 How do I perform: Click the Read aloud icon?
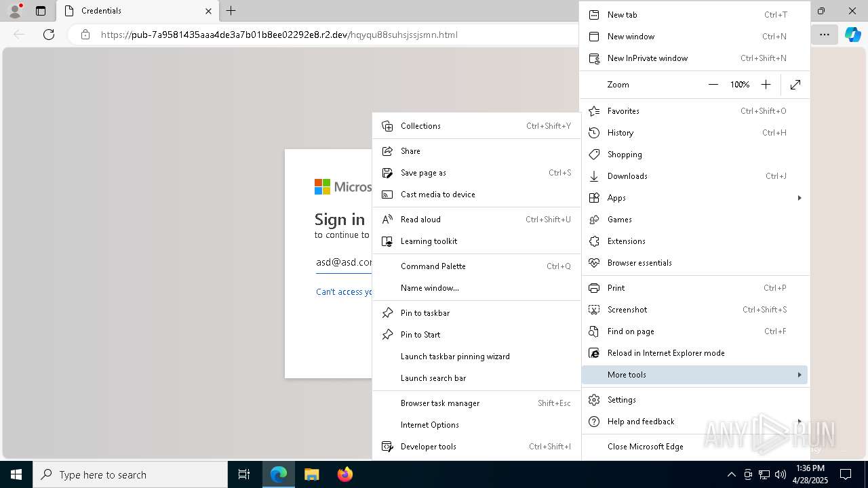pos(387,220)
